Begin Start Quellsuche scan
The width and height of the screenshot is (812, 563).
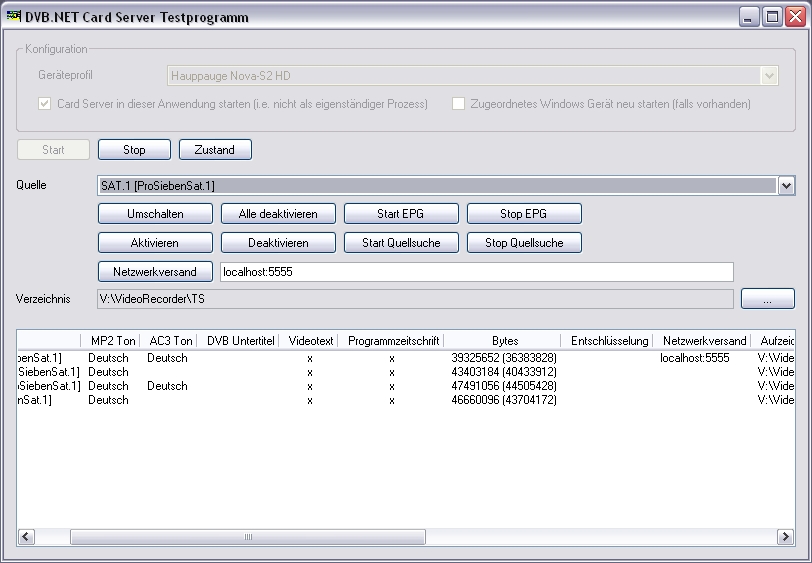click(x=401, y=243)
